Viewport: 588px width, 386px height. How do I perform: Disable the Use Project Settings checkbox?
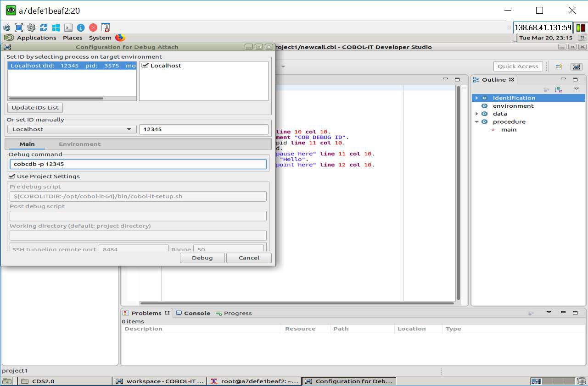click(11, 176)
